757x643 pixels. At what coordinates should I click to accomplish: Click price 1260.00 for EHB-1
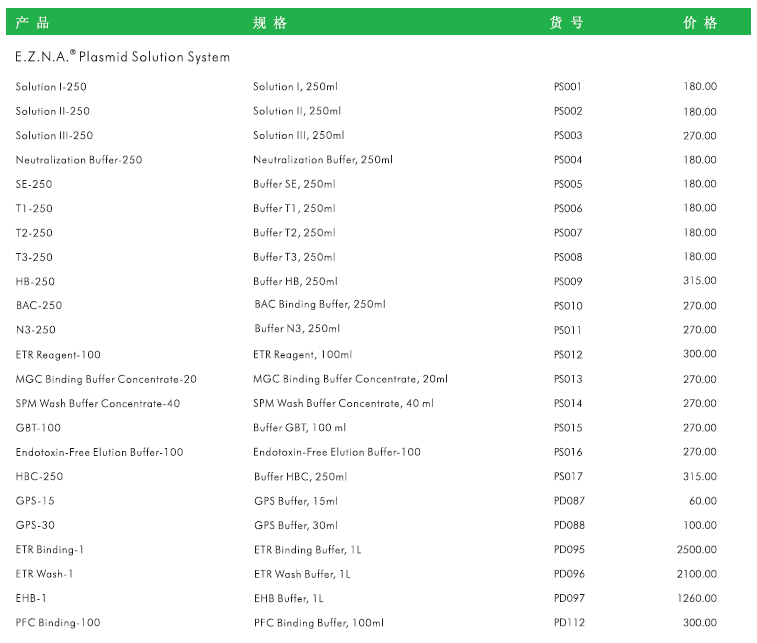697,598
